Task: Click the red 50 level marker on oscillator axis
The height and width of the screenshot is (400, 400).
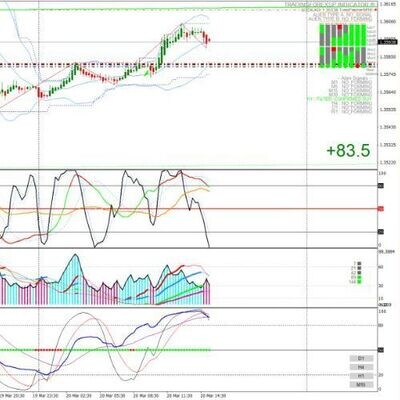Action: pos(380,209)
